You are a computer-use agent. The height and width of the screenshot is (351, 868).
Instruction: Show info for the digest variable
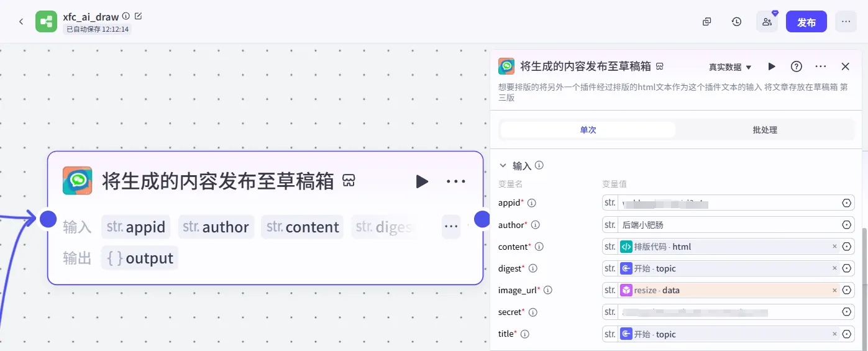(x=532, y=268)
